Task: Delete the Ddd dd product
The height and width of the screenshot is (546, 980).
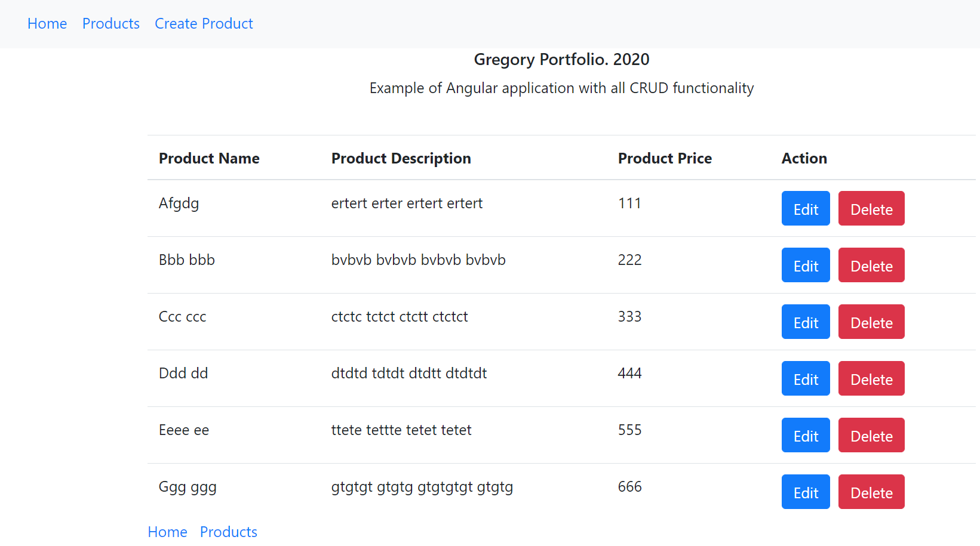Action: [x=871, y=379]
